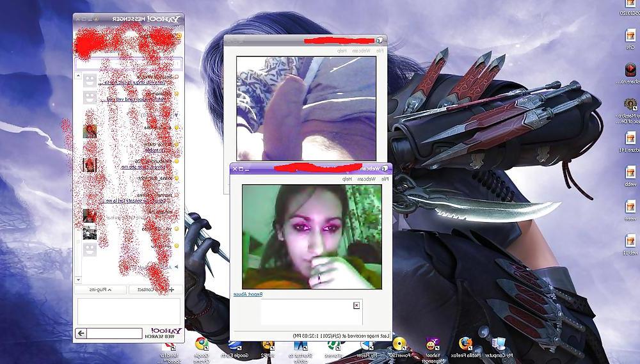Close the ad box below Report Abuse
640x364 pixels.
(x=356, y=305)
